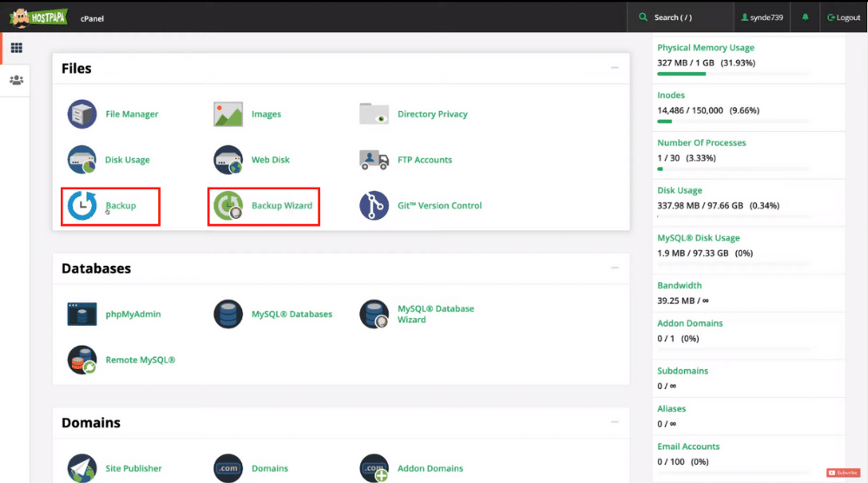The width and height of the screenshot is (868, 483).
Task: Collapse the Databases section
Action: click(615, 268)
